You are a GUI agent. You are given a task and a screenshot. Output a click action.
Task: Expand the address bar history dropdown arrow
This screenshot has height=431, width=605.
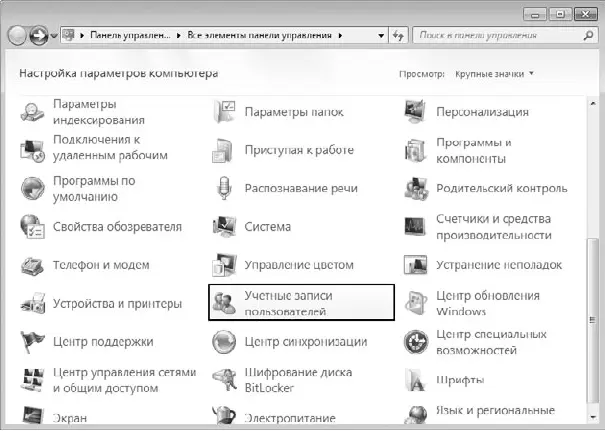[379, 35]
